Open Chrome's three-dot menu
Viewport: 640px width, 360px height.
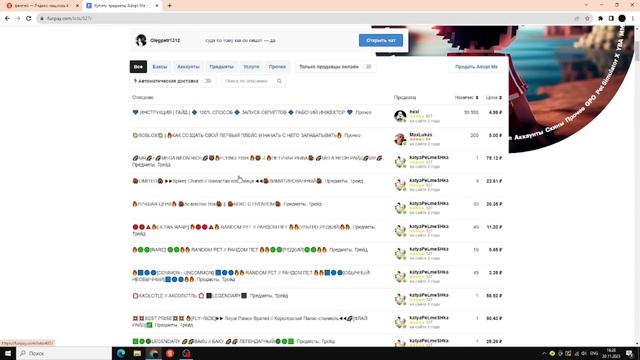click(x=633, y=18)
